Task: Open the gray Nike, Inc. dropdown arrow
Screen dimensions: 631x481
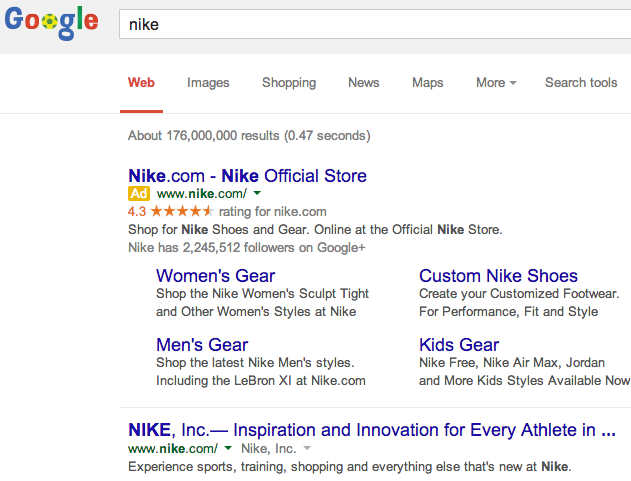Action: [x=307, y=448]
